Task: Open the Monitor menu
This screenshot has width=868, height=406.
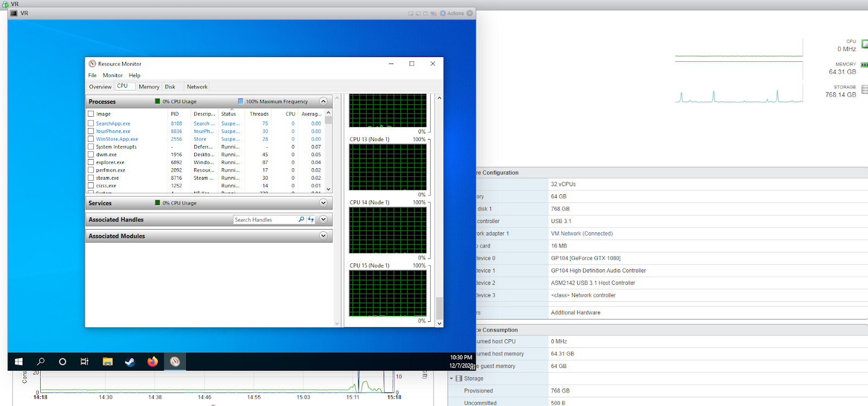Action: [112, 75]
